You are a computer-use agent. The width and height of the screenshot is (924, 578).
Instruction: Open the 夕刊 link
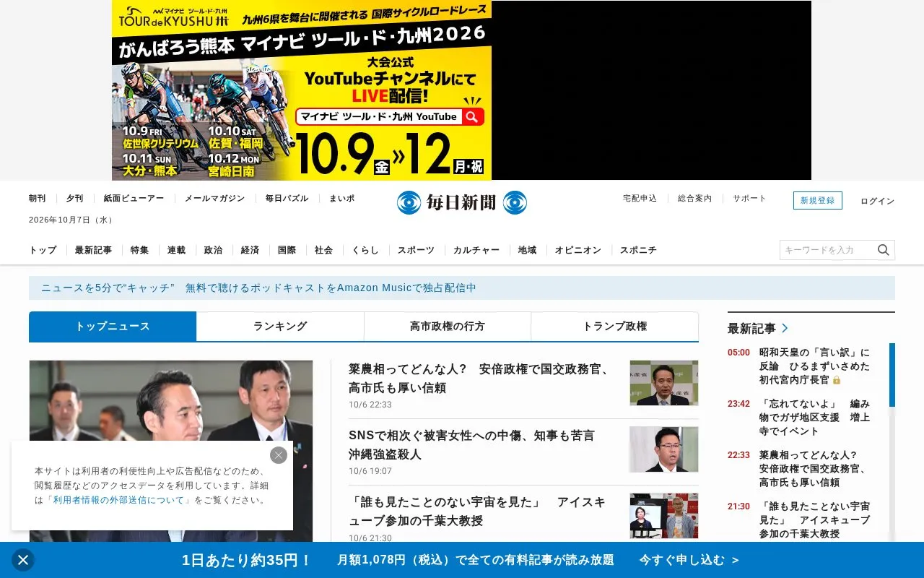75,199
